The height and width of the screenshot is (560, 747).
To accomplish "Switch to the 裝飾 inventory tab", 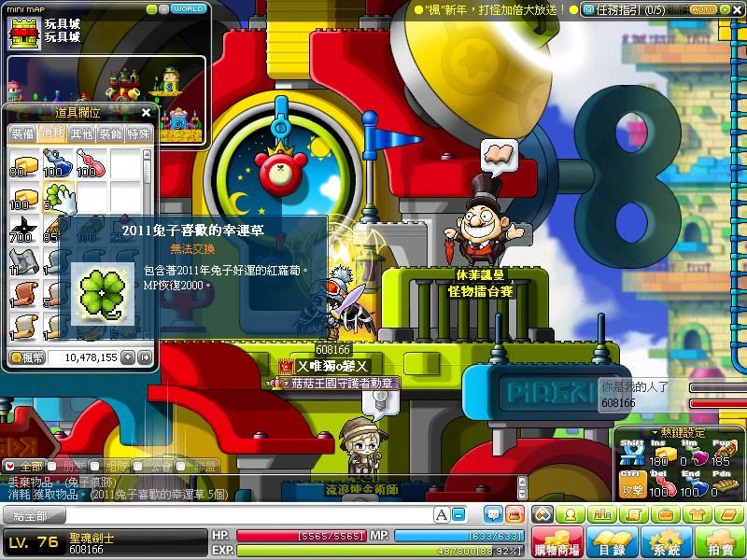I will click(x=110, y=134).
